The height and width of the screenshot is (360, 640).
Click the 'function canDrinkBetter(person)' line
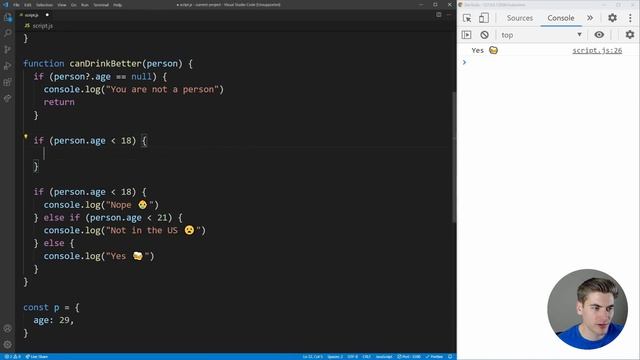(108, 64)
